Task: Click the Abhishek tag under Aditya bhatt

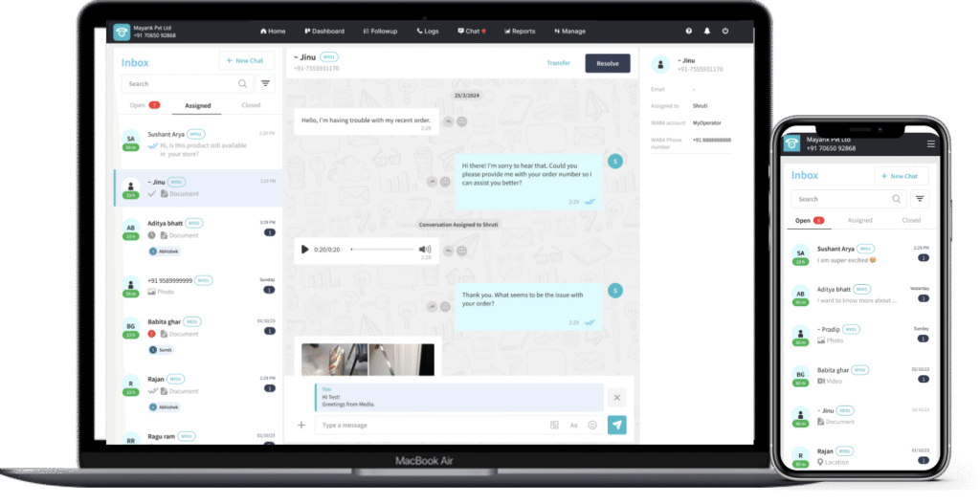Action: (165, 252)
